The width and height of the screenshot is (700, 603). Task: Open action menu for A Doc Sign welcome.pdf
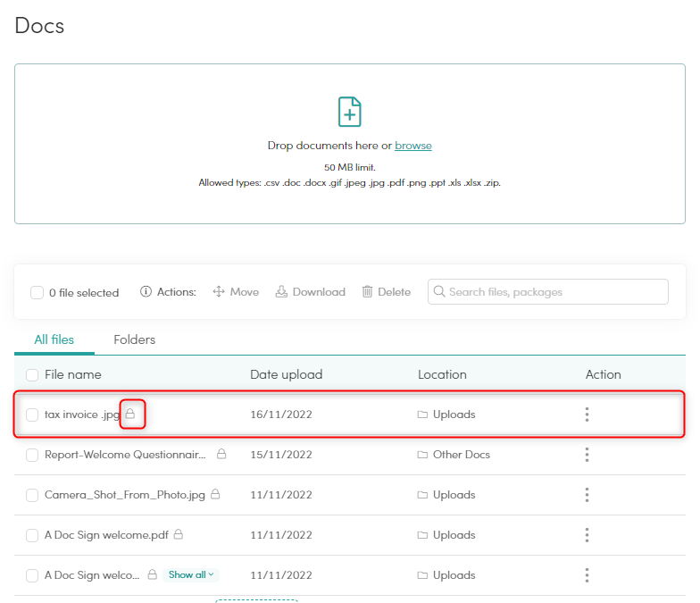(x=587, y=535)
